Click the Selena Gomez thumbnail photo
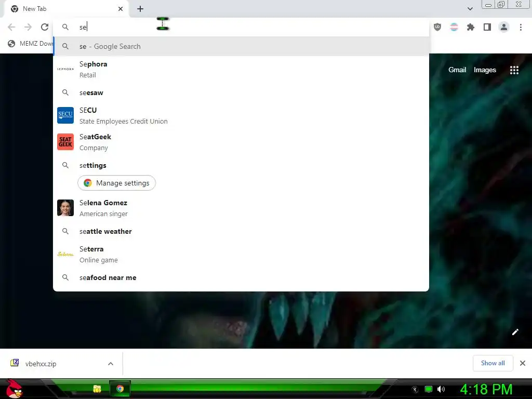532x399 pixels. (65, 208)
